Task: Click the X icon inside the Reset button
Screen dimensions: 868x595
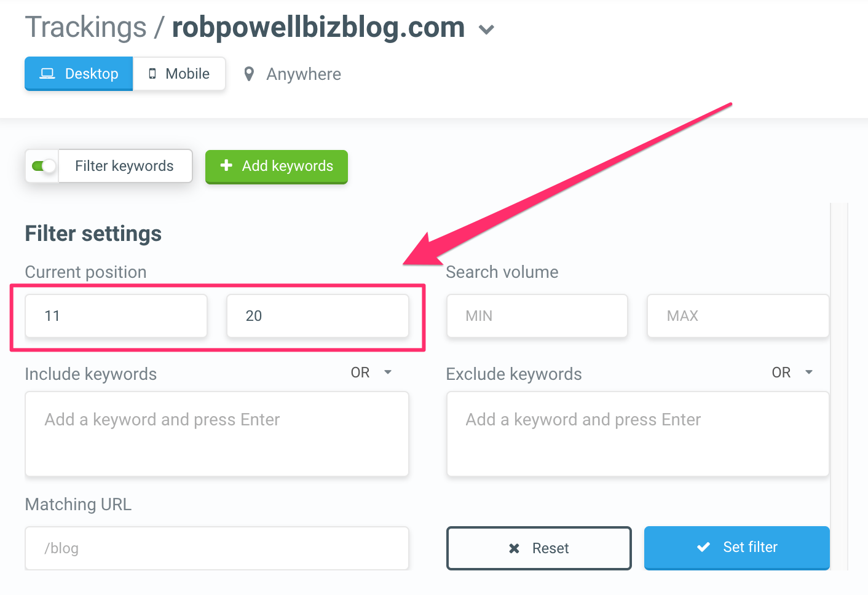Action: [515, 548]
